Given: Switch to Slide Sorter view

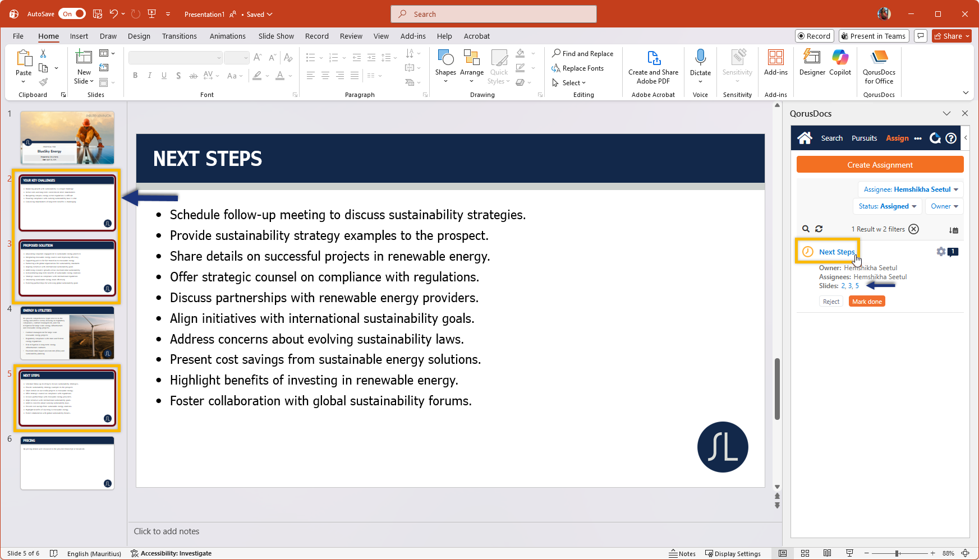Looking at the screenshot, I should coord(805,553).
